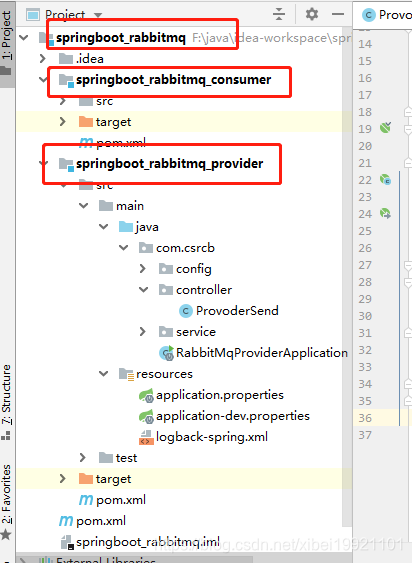Click code folding marker on line 31
412x563 pixels.
[x=408, y=333]
